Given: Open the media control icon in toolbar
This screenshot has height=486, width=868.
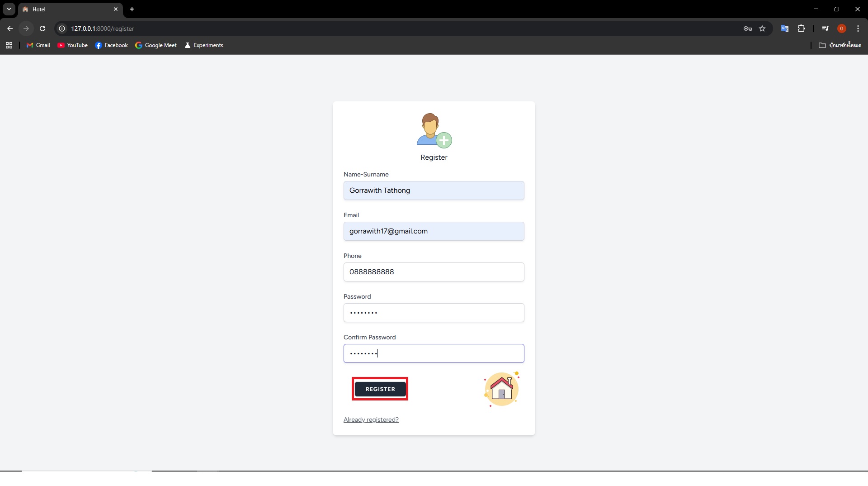Looking at the screenshot, I should [x=826, y=29].
